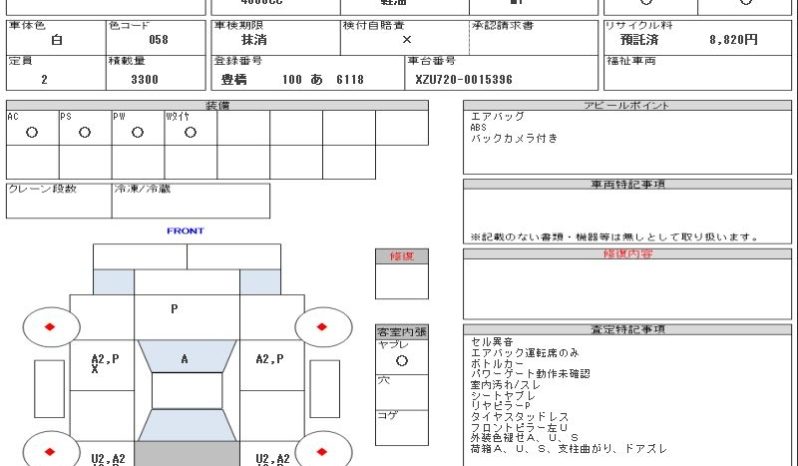Screen dimensions: 798x466
Task: Click the front-right tire red diamond
Action: [322, 327]
